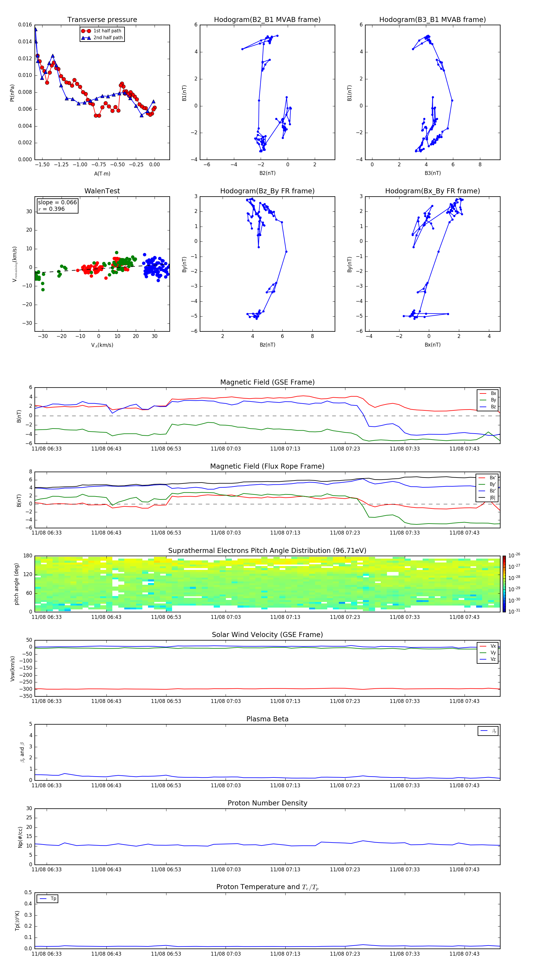Click the 'B3(nT)' x-axis label
Image resolution: width=535 pixels, height=980 pixels.
coord(432,173)
